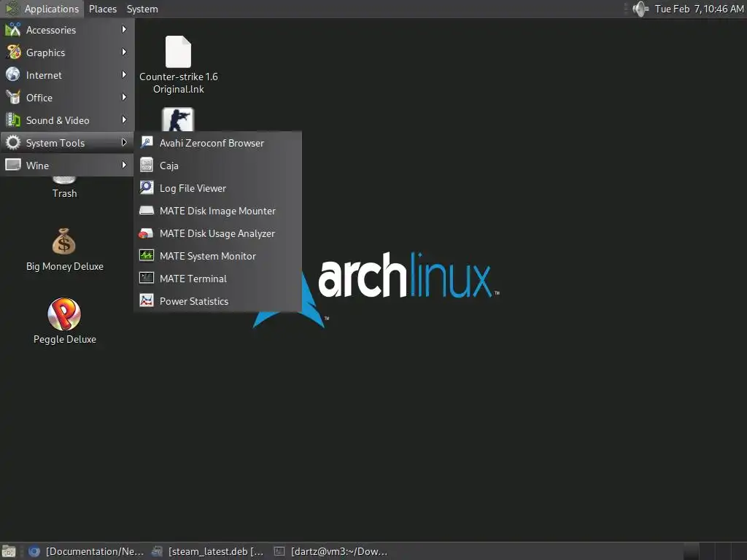Click the Office category icon
The image size is (747, 560).
pyautogui.click(x=13, y=97)
